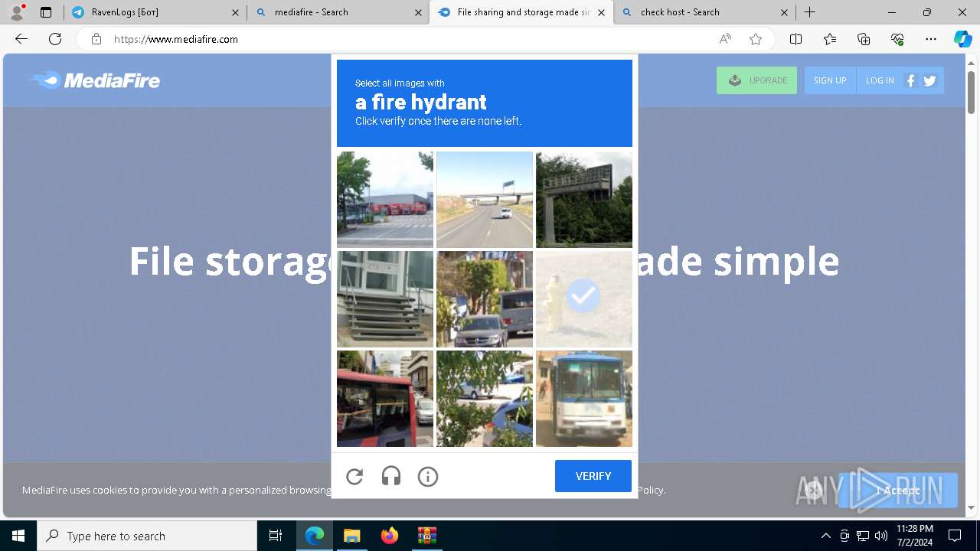The width and height of the screenshot is (980, 551).
Task: Click the MediaFire logo
Action: click(95, 80)
